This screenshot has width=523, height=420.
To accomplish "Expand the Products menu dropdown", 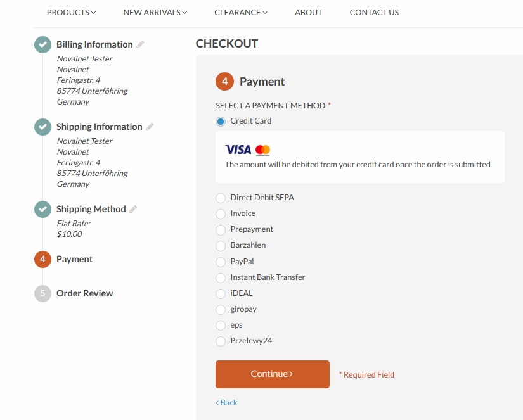I will tap(71, 12).
